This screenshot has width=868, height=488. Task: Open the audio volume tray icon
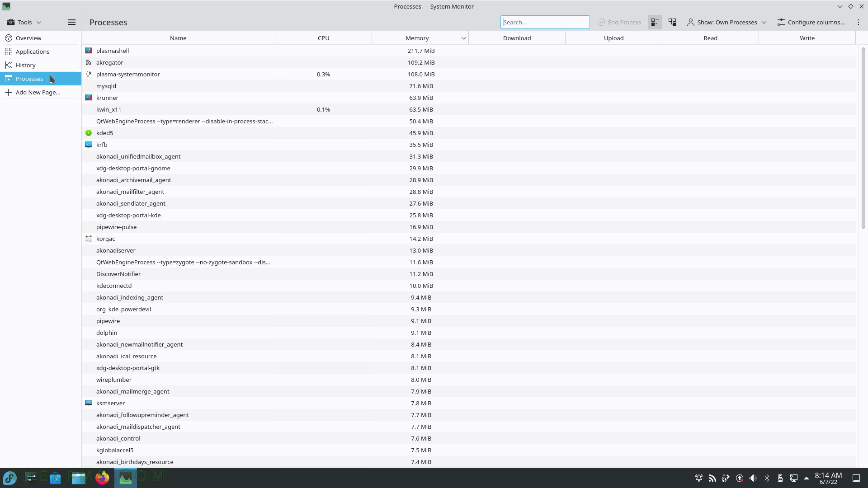(753, 478)
